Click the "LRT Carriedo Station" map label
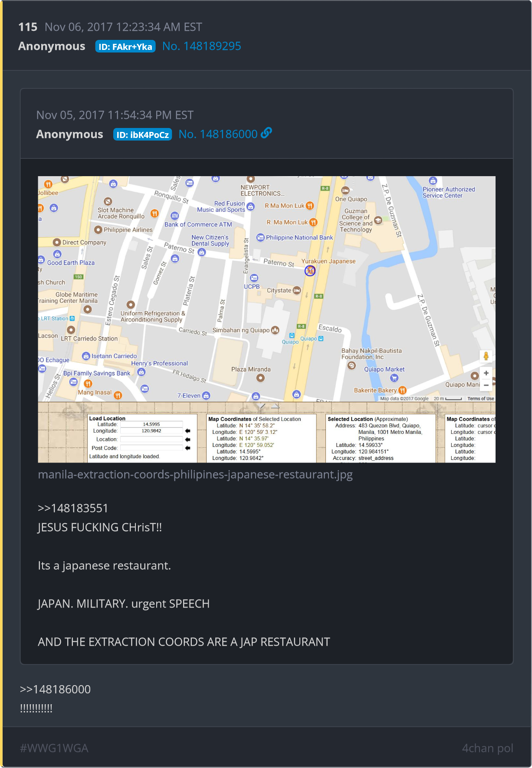This screenshot has width=532, height=768. [89, 338]
